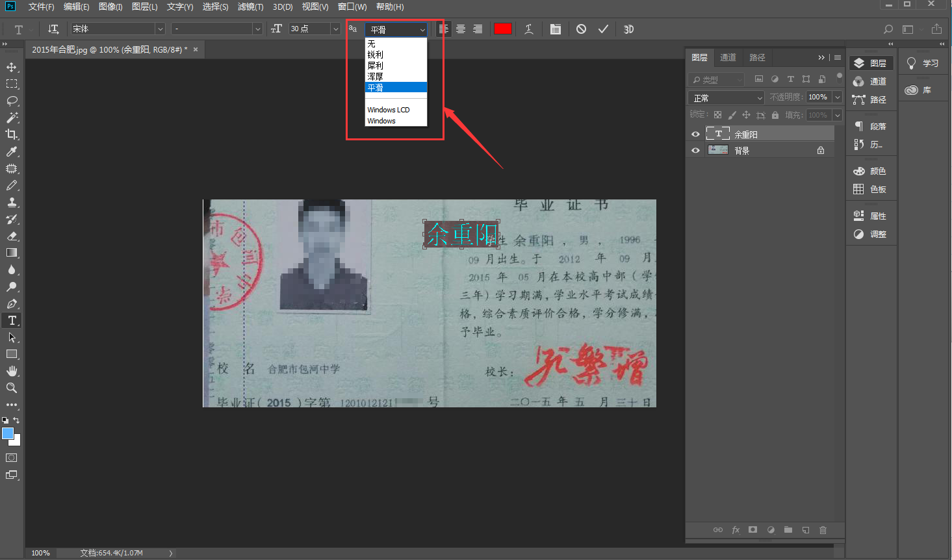
Task: Select the Clone Stamp tool
Action: pyautogui.click(x=12, y=202)
